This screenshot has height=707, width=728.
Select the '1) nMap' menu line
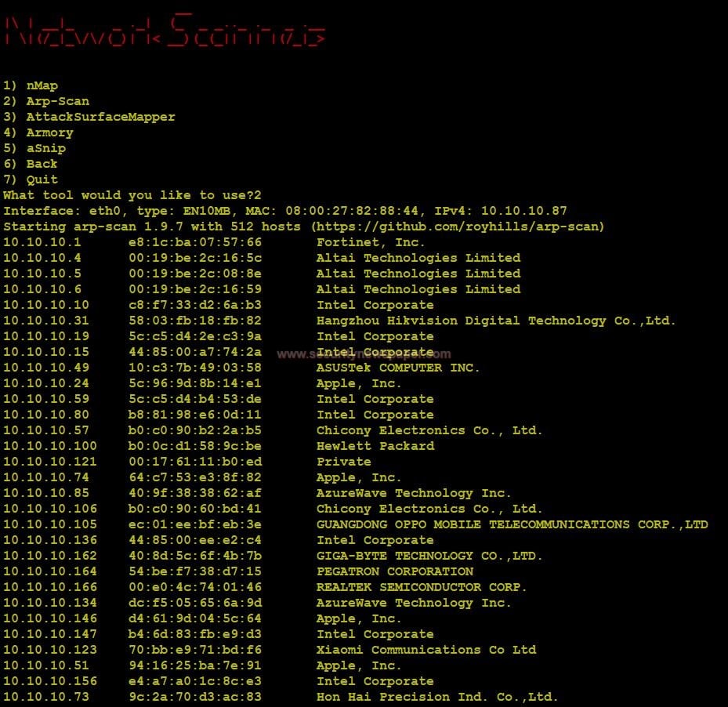[31, 86]
